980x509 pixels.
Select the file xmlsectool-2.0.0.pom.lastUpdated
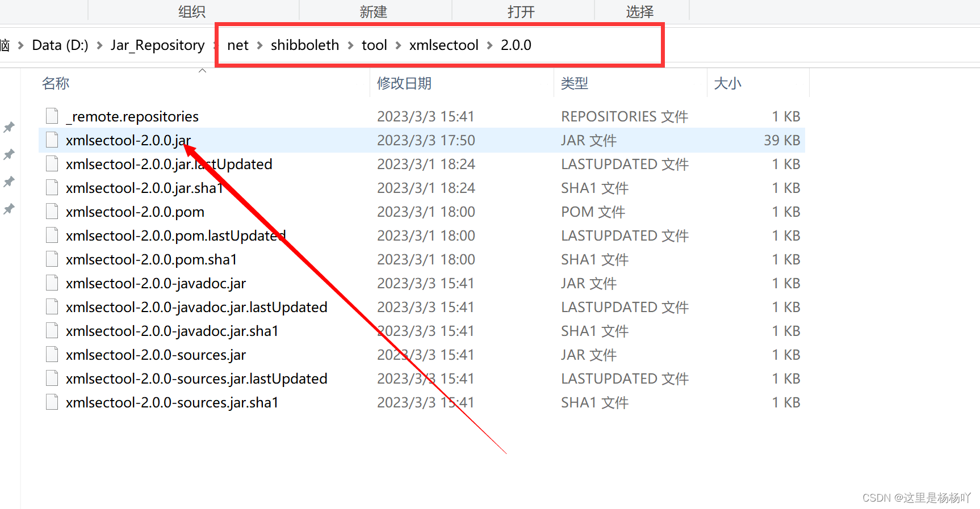click(176, 235)
